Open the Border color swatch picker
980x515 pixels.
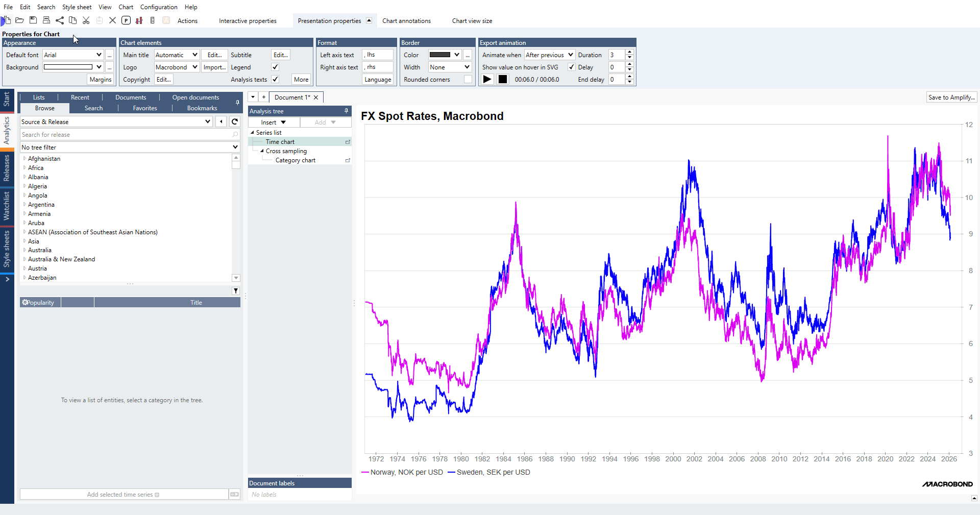(x=445, y=55)
